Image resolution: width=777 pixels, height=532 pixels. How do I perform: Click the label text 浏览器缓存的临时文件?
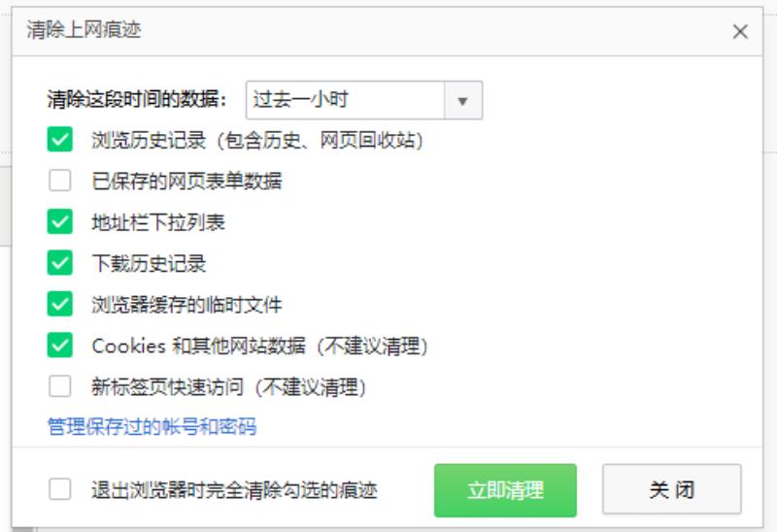tap(186, 304)
